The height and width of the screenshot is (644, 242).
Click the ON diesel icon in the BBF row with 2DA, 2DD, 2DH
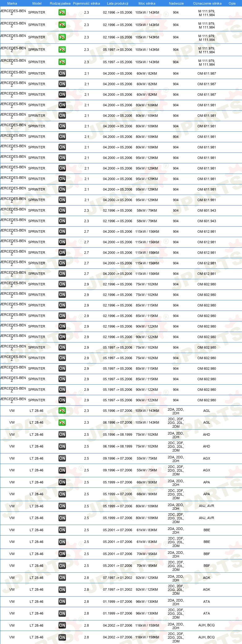[x=62, y=554]
